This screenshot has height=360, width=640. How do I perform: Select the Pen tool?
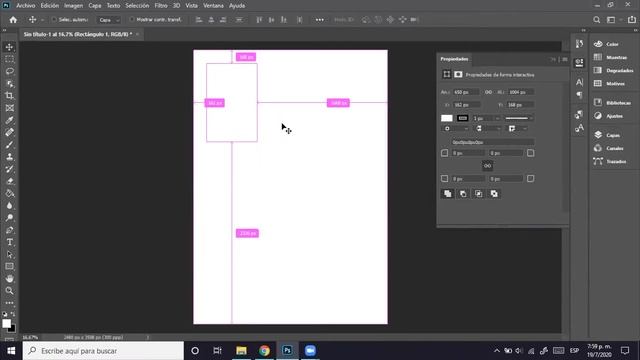pyautogui.click(x=9, y=230)
